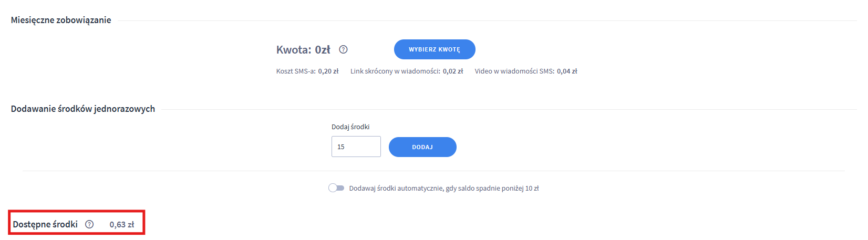Click the 0,04 zł video price
The image size is (868, 240).
[x=567, y=71]
